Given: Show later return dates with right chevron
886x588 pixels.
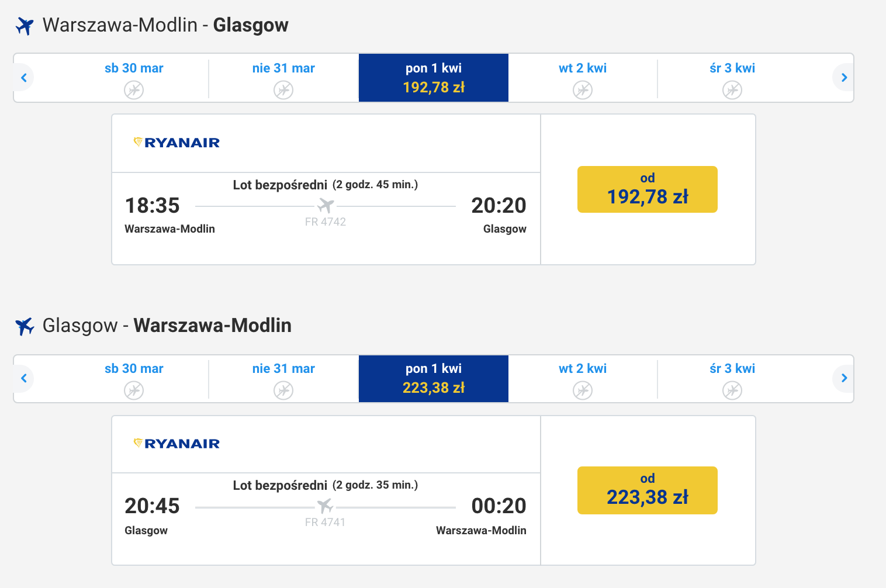Looking at the screenshot, I should click(x=843, y=378).
